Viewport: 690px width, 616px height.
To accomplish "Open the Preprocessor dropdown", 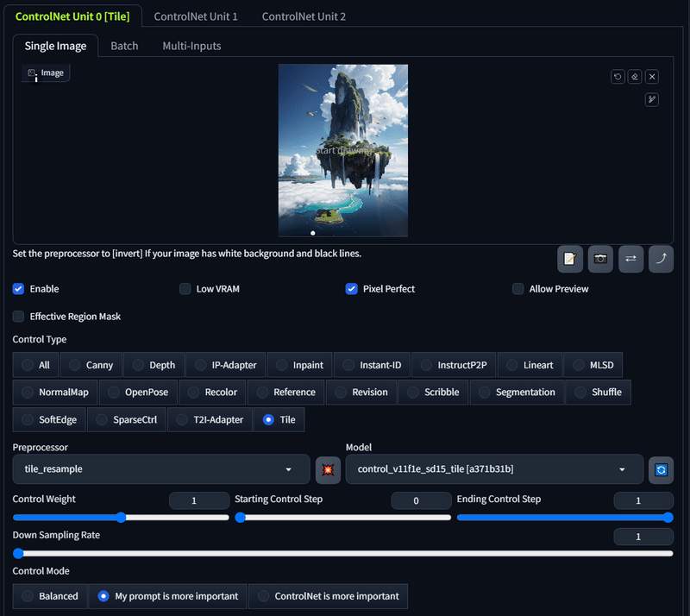I will (160, 470).
